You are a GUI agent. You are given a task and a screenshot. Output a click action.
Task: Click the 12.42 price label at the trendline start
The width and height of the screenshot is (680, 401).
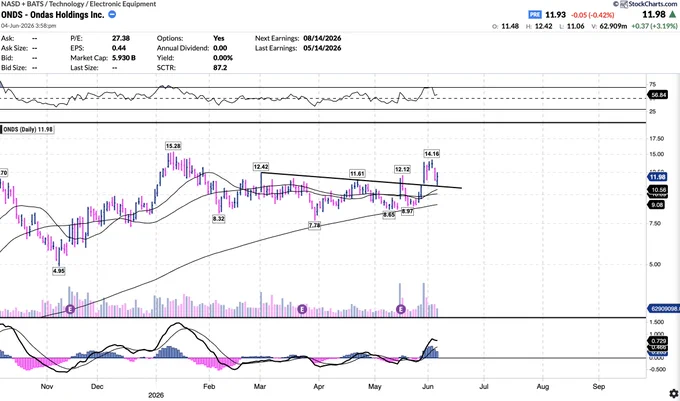click(261, 167)
